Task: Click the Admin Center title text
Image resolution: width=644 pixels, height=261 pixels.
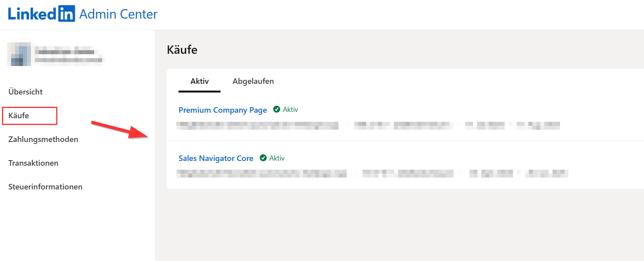Action: pyautogui.click(x=118, y=14)
